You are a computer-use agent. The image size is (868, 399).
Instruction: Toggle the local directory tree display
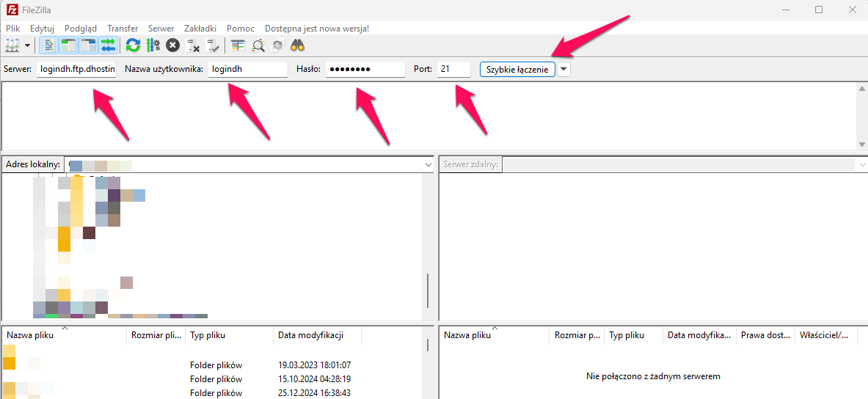(x=69, y=45)
